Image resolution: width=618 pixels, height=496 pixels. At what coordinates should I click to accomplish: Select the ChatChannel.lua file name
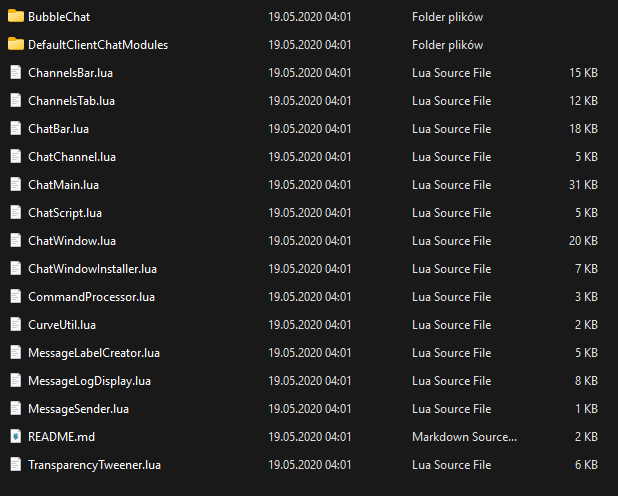click(x=72, y=157)
